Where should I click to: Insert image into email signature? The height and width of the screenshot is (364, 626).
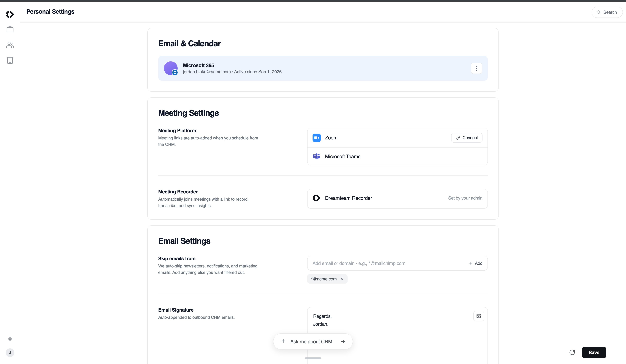[478, 316]
